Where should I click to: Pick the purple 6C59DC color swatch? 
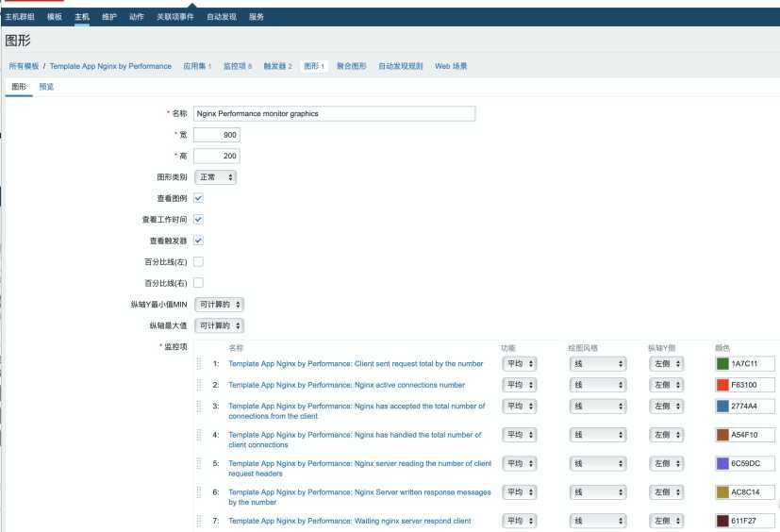722,463
